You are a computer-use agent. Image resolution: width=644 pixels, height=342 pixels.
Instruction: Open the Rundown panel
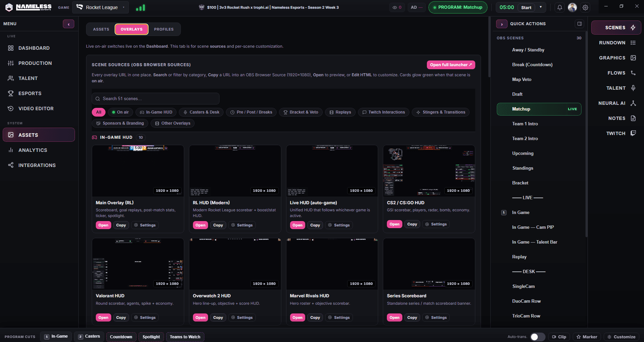(x=616, y=43)
